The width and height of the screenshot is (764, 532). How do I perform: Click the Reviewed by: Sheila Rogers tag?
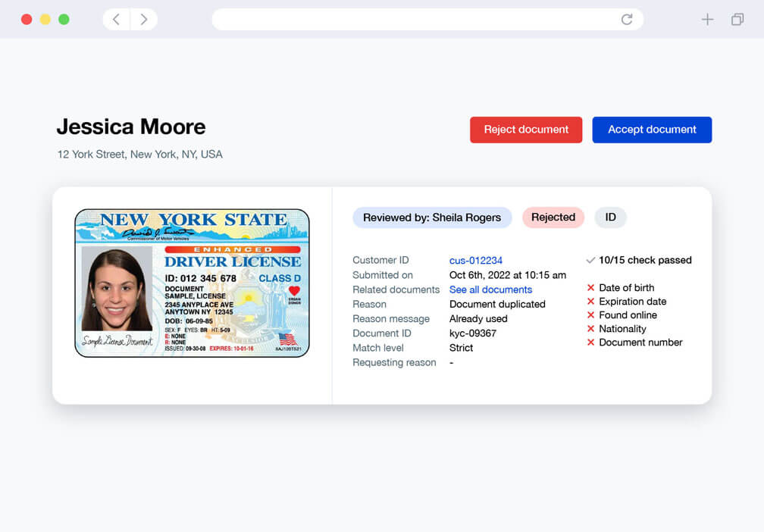point(432,217)
